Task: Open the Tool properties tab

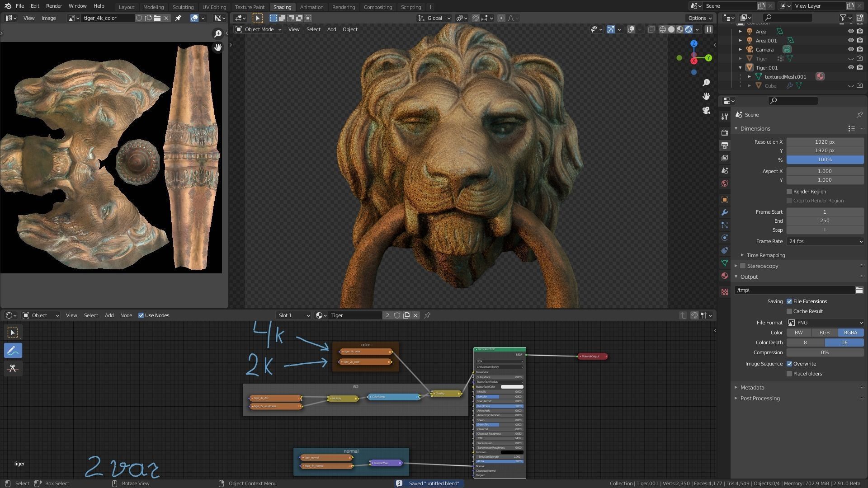Action: pos(725,117)
